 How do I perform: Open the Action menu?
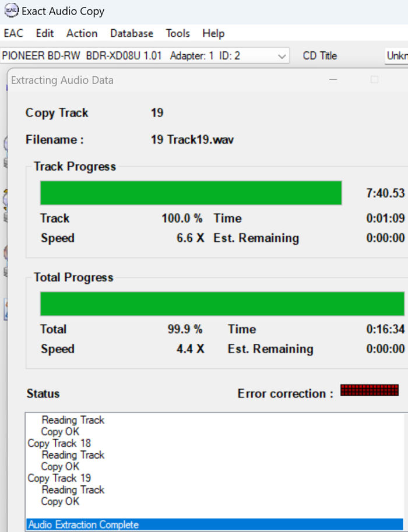coord(82,33)
